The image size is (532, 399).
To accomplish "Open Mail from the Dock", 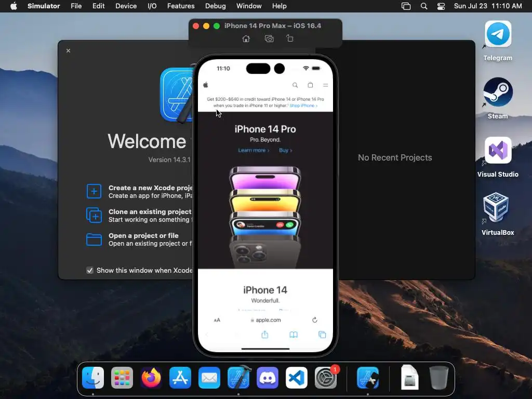I will pyautogui.click(x=209, y=378).
